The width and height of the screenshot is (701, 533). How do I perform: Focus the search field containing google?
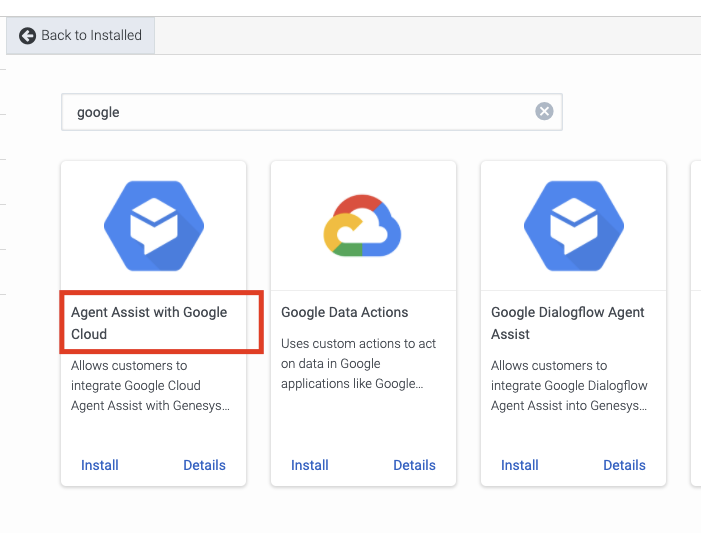312,112
